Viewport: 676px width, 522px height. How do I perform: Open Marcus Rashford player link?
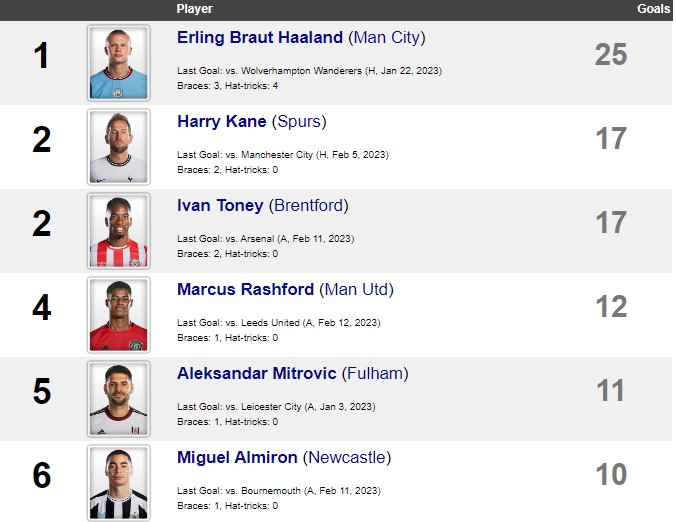245,290
